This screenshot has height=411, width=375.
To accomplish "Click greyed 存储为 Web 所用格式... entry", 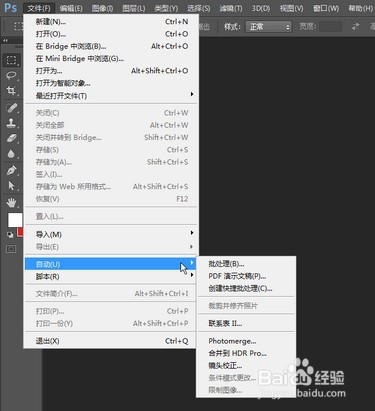I will [x=112, y=187].
